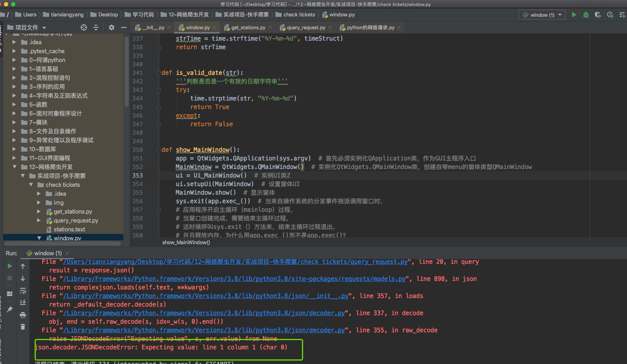Expand the 11~GUI界面编程 folder
627x364 pixels.
pos(14,158)
